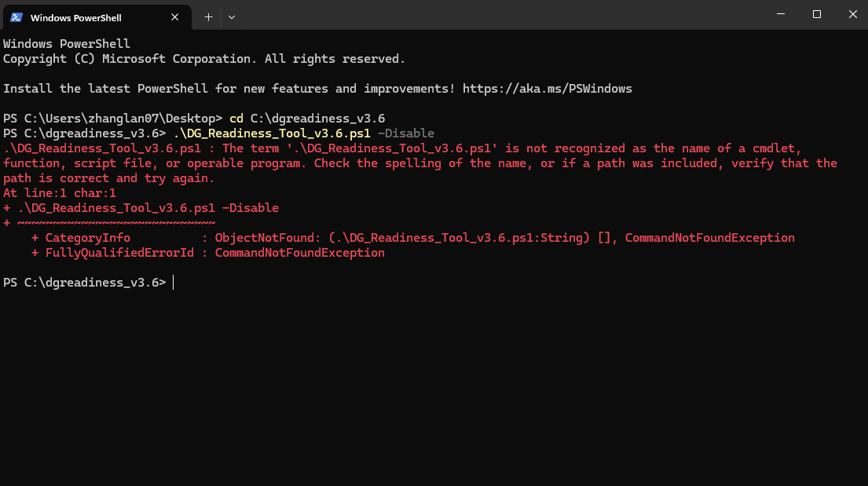
Task: Click the gray '-Disable' parameter in the typed command
Action: click(406, 133)
